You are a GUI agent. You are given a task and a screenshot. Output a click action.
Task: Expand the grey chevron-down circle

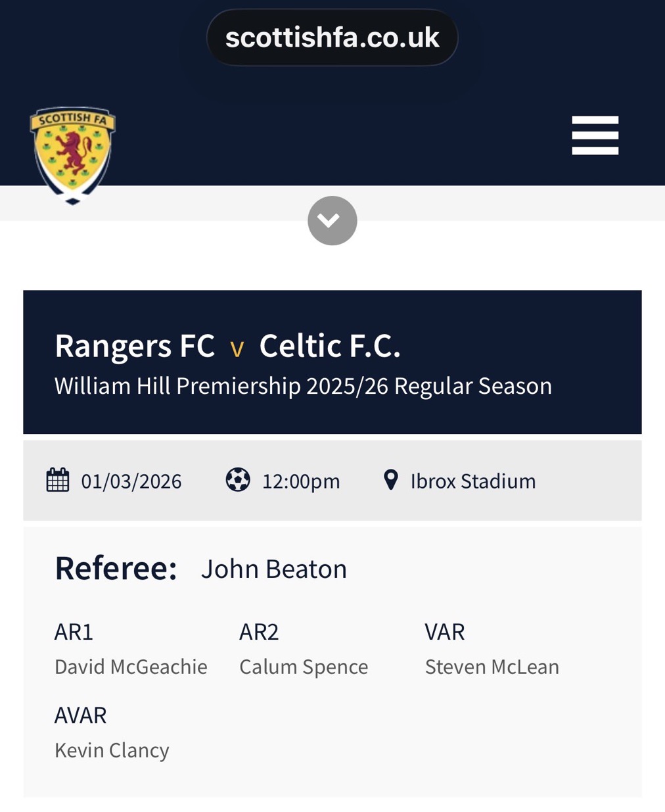click(332, 220)
